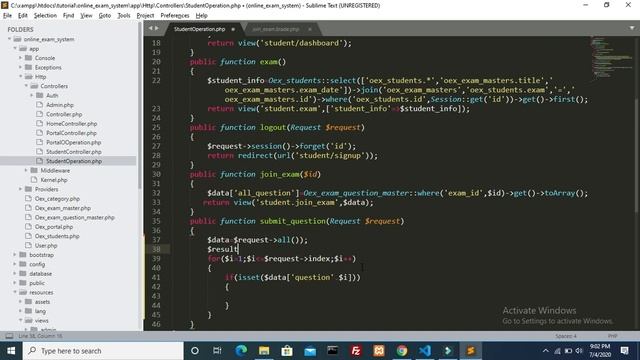Open PortalController.php in sidebar

(71, 133)
